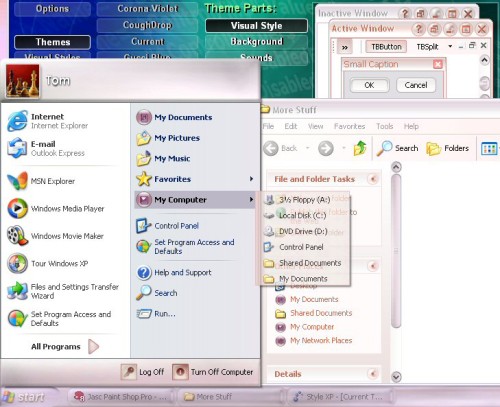Click Shared Documents in My Computer submenu
The height and width of the screenshot is (407, 500).
(303, 263)
